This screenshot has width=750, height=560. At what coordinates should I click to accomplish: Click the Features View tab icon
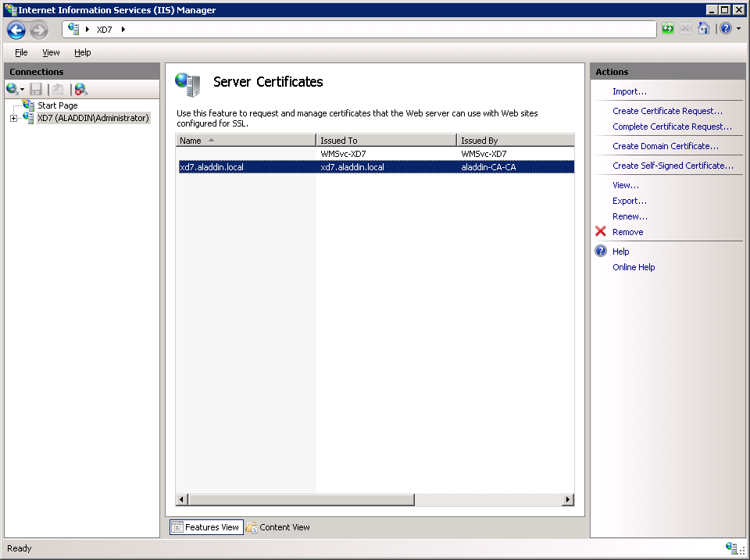tap(177, 527)
